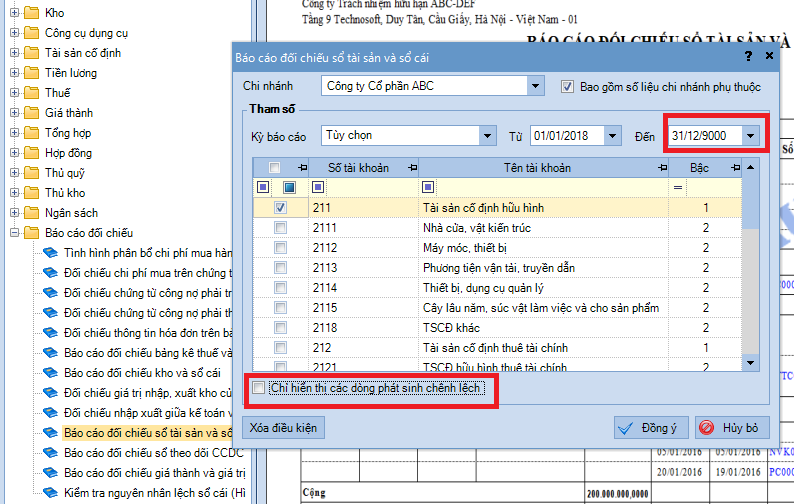Expand the Tiền lương folder
Viewport: 794px width, 504px height.
(x=14, y=73)
